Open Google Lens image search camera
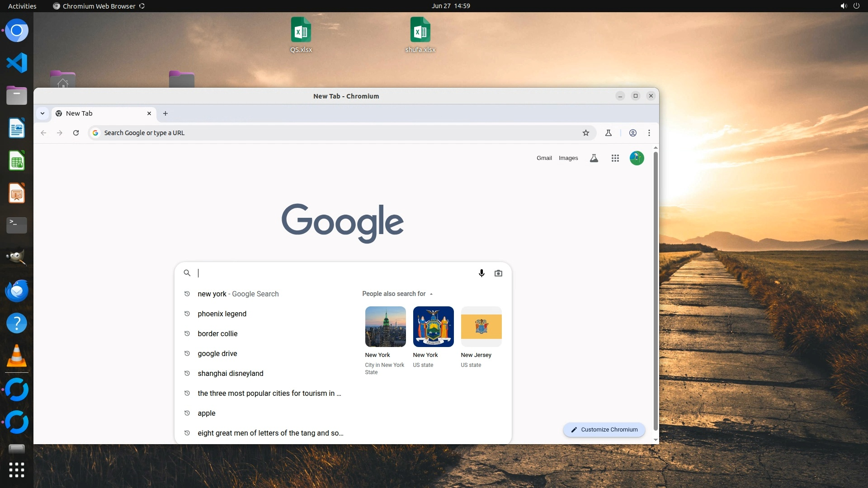 [498, 273]
